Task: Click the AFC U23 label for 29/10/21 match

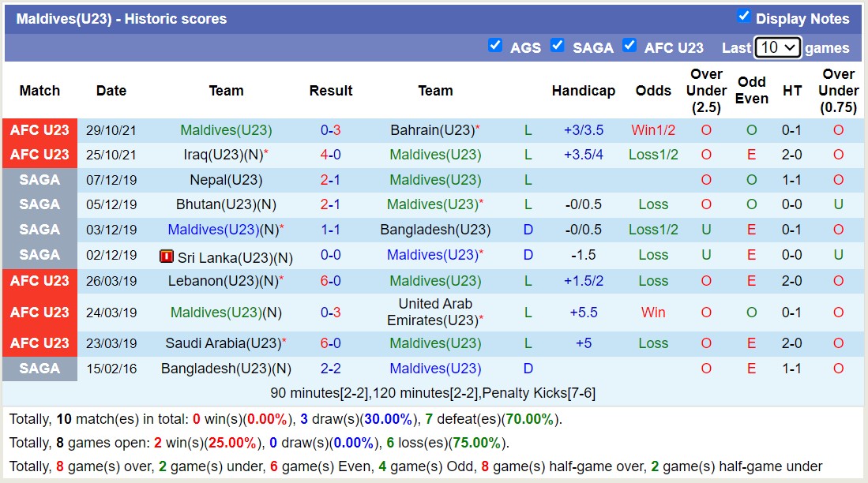Action: (39, 130)
